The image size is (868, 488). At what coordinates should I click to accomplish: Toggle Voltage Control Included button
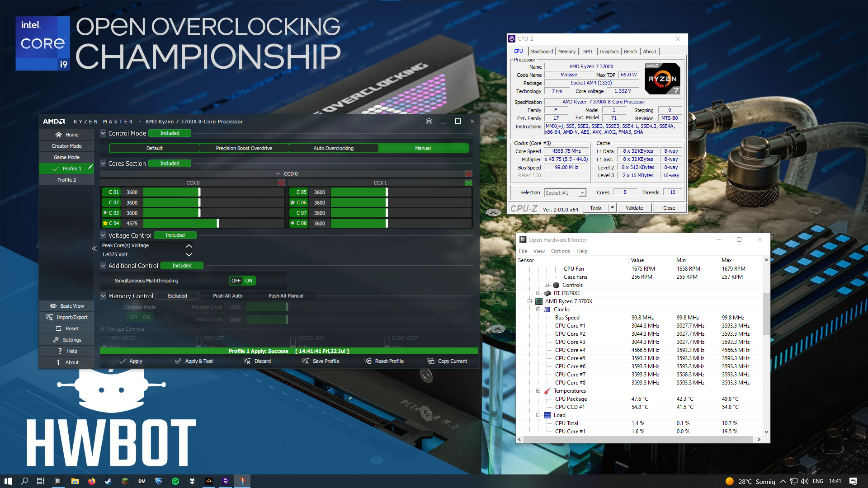click(x=175, y=235)
